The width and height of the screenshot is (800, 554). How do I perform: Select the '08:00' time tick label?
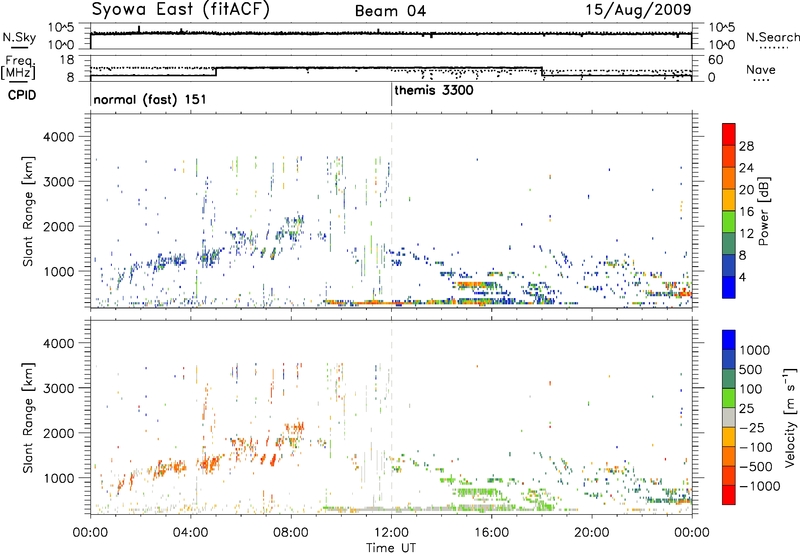[x=291, y=533]
